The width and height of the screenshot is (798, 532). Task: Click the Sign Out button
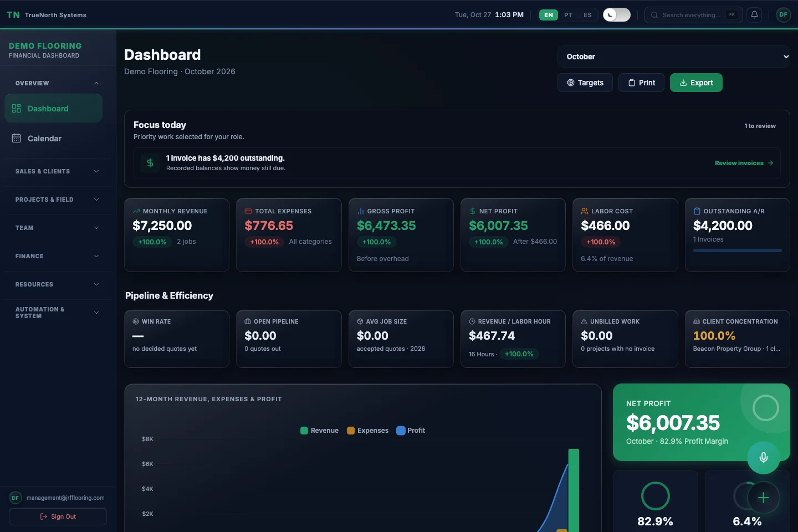point(58,516)
